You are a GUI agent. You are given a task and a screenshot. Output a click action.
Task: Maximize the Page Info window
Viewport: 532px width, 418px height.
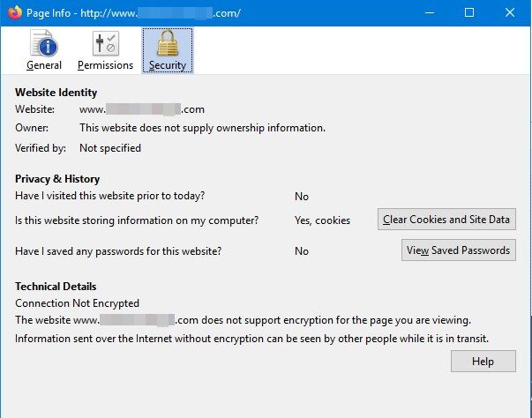coord(469,13)
